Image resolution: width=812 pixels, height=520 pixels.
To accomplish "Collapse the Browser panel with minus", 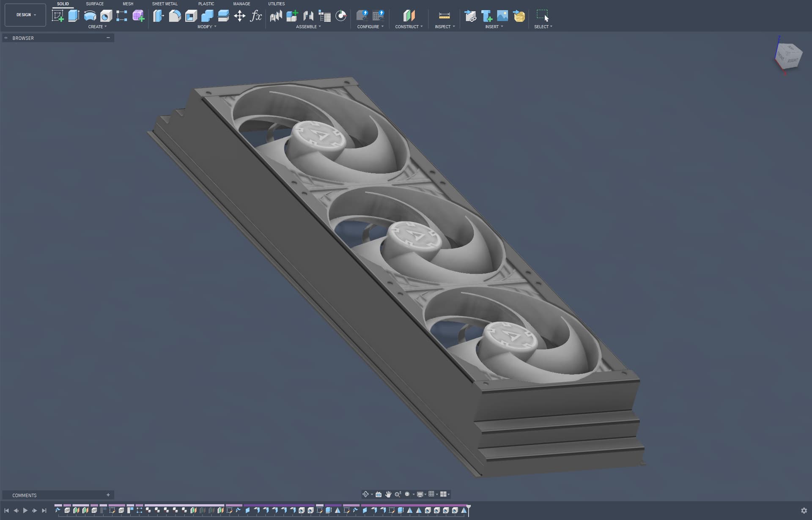I will (108, 38).
